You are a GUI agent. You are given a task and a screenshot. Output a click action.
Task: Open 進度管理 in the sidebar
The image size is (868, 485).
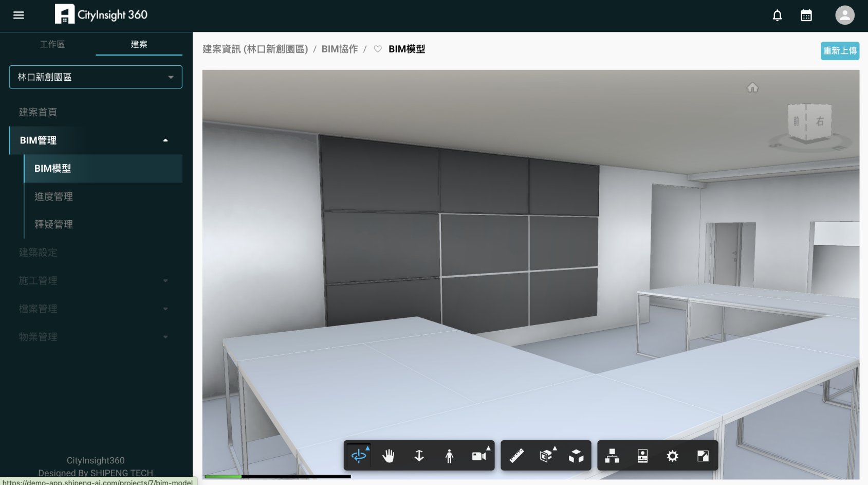[x=54, y=196]
